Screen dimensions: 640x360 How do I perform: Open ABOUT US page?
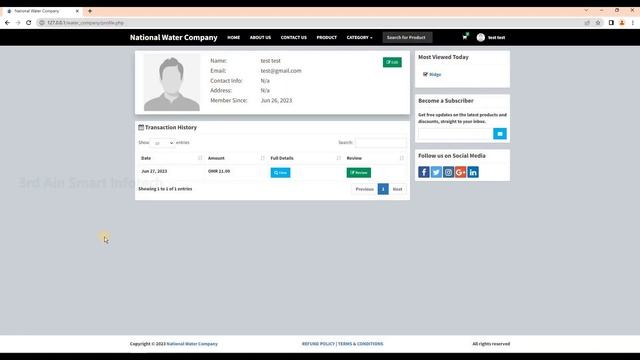[260, 38]
